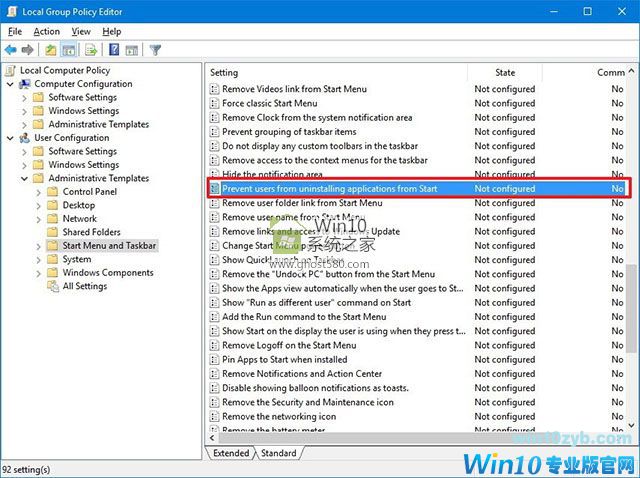Click the Filter funnel toolbar icon
The width and height of the screenshot is (640, 478).
155,50
